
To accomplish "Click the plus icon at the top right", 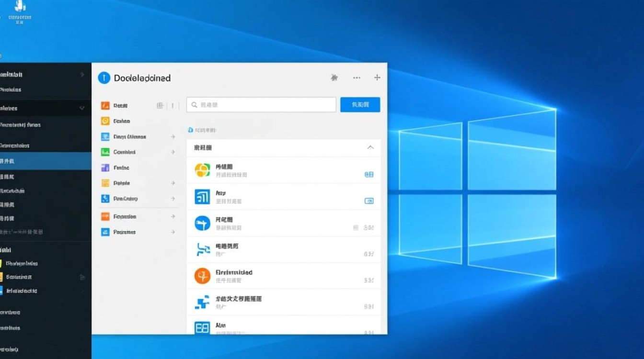I will coord(377,77).
